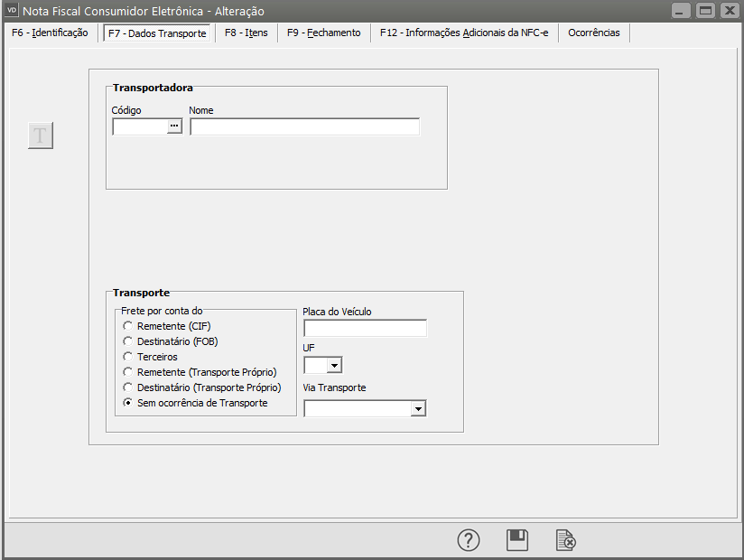Select Remetente (CIF) freight option
744x560 pixels.
click(128, 326)
